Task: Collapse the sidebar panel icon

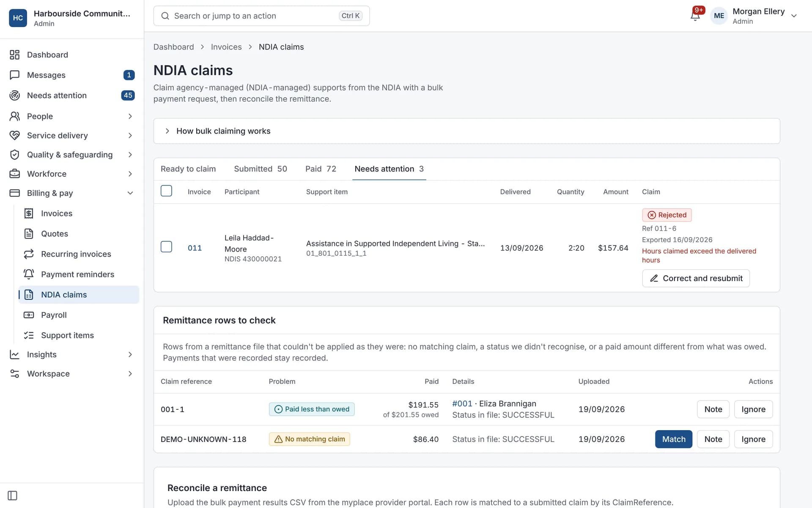Action: coord(13,495)
